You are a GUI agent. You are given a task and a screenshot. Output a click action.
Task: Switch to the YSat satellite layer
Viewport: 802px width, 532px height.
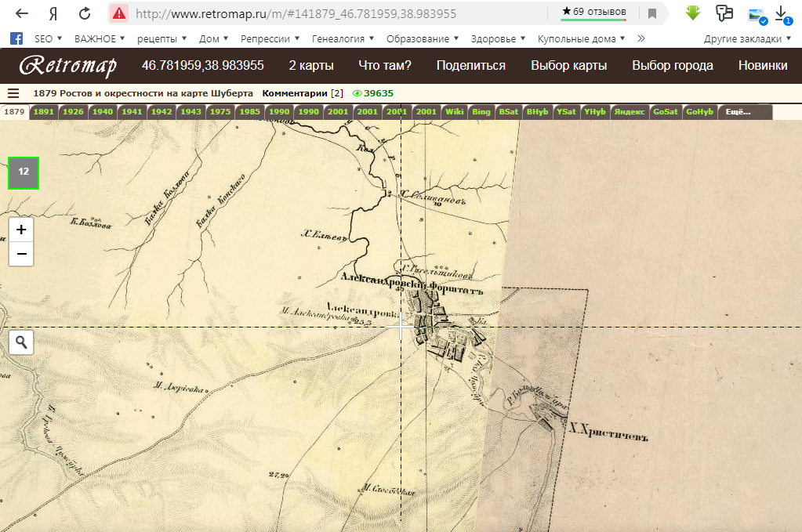tap(566, 112)
